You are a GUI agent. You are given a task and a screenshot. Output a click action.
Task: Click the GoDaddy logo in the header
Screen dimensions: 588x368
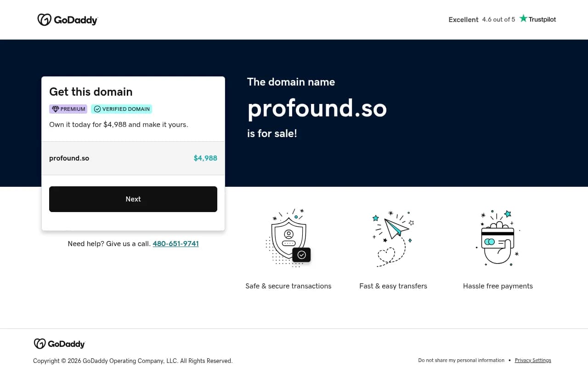tap(68, 19)
